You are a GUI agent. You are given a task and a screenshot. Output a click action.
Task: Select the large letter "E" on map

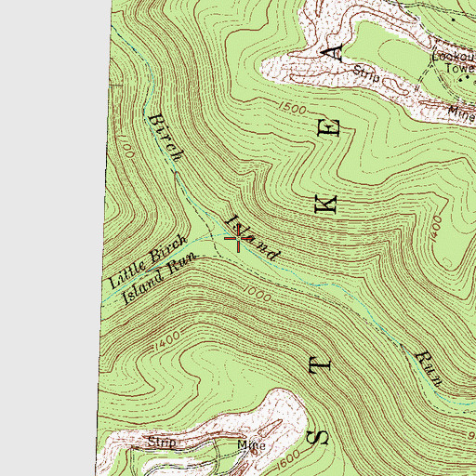(329, 128)
